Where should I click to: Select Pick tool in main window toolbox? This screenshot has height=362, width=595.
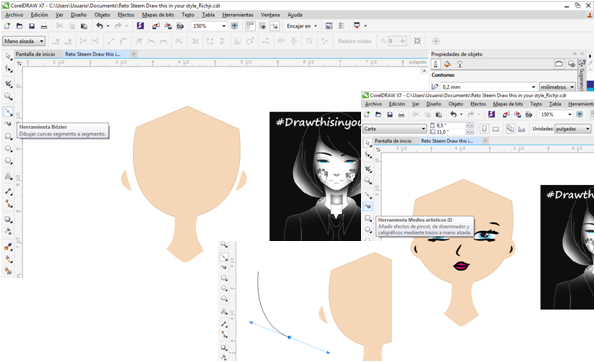[x=8, y=57]
